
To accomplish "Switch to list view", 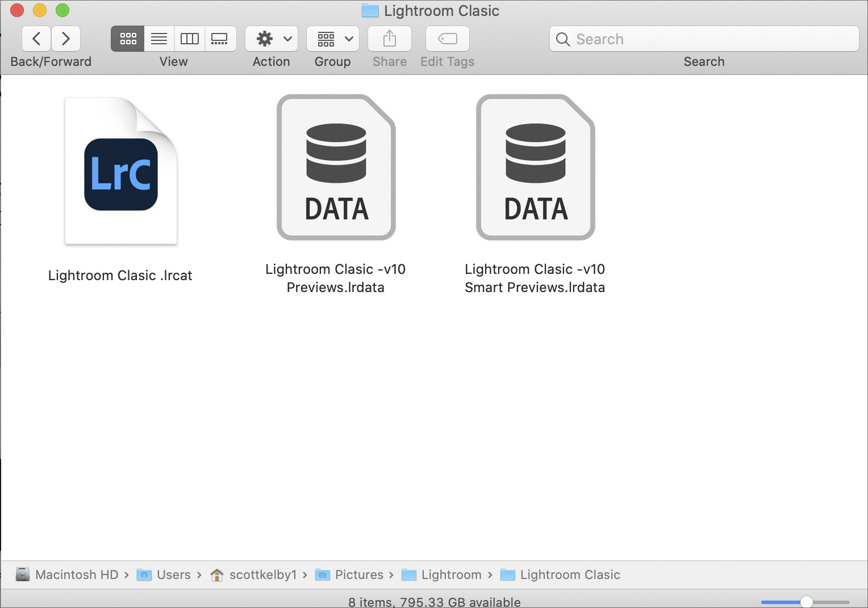I will 158,39.
